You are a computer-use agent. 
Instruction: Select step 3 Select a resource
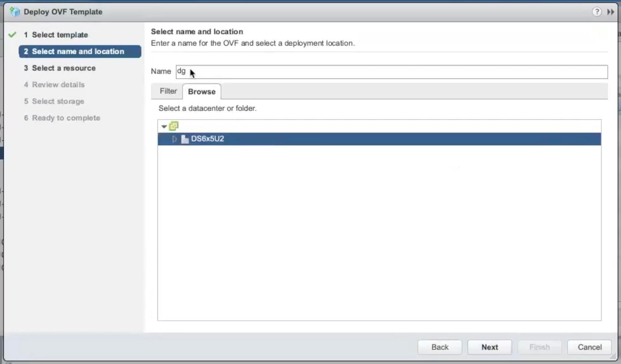pos(63,68)
